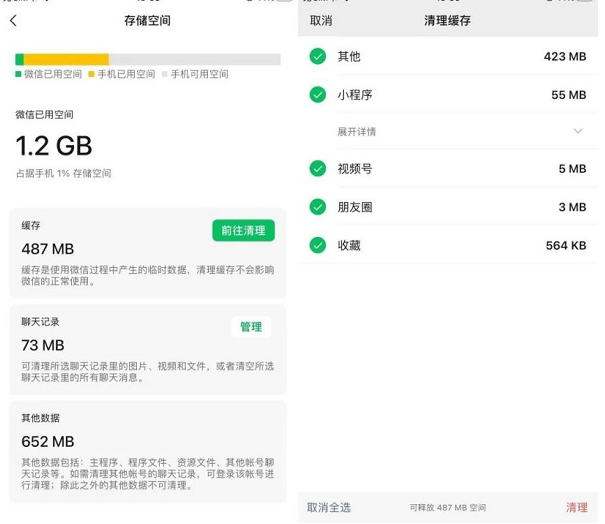Tap the 可释放 487 MB 空间 text
Screen dimensions: 605x524
[448, 507]
